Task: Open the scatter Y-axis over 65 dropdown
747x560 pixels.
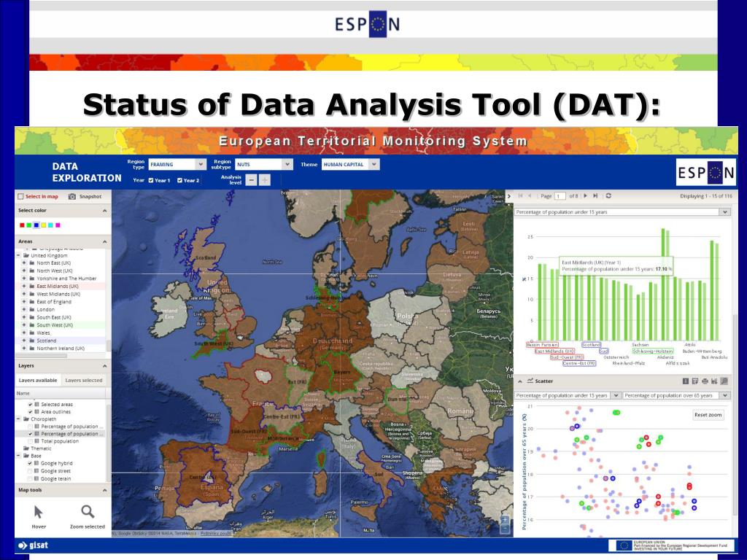Action: coord(676,395)
